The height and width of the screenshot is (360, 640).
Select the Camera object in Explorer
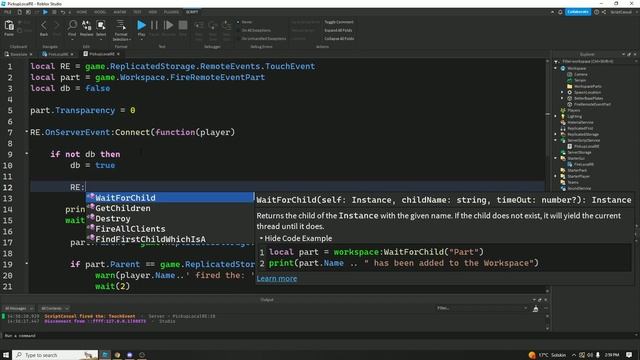580,74
